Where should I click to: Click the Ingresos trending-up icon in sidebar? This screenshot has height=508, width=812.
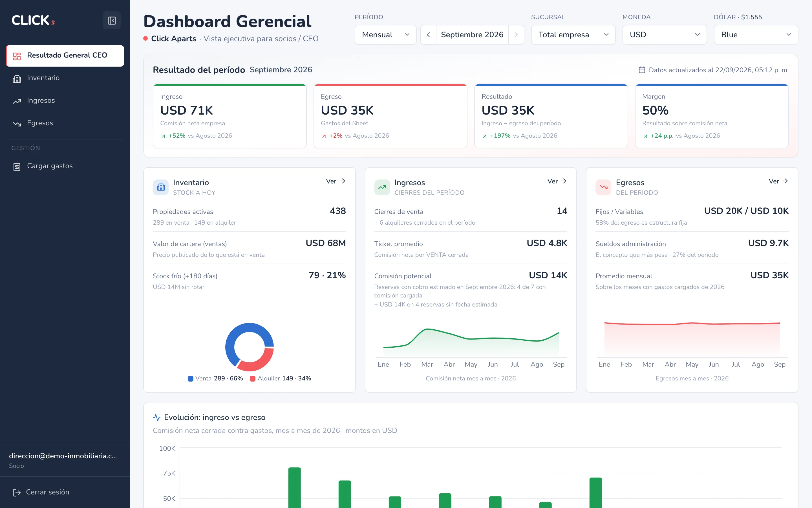[x=17, y=101]
